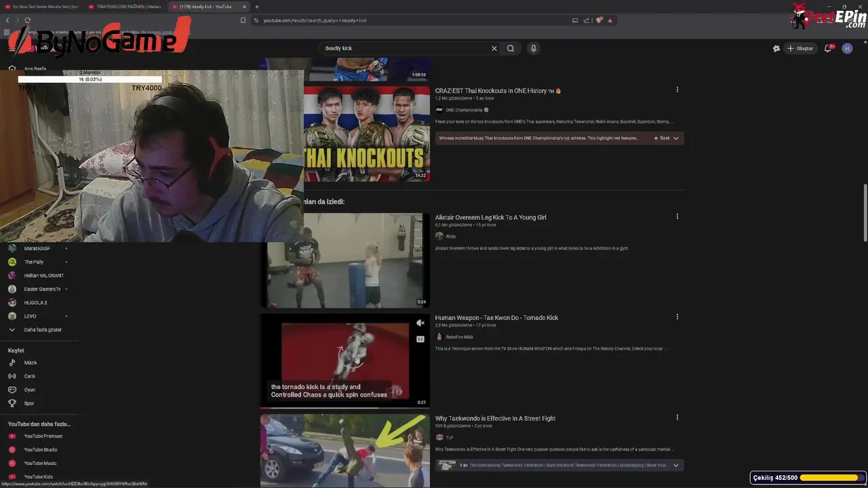Open 'Human Weapon - Tae Kwon Do' title

[496, 318]
